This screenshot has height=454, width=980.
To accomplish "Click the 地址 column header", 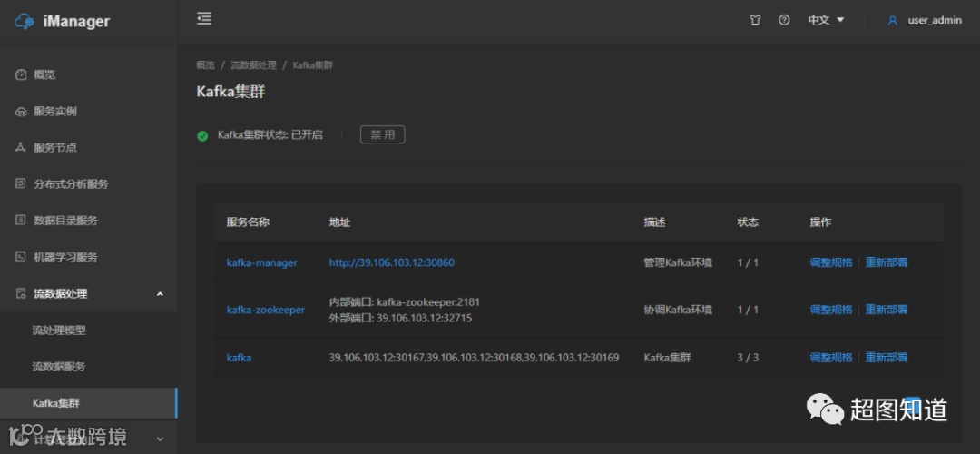I will [339, 222].
